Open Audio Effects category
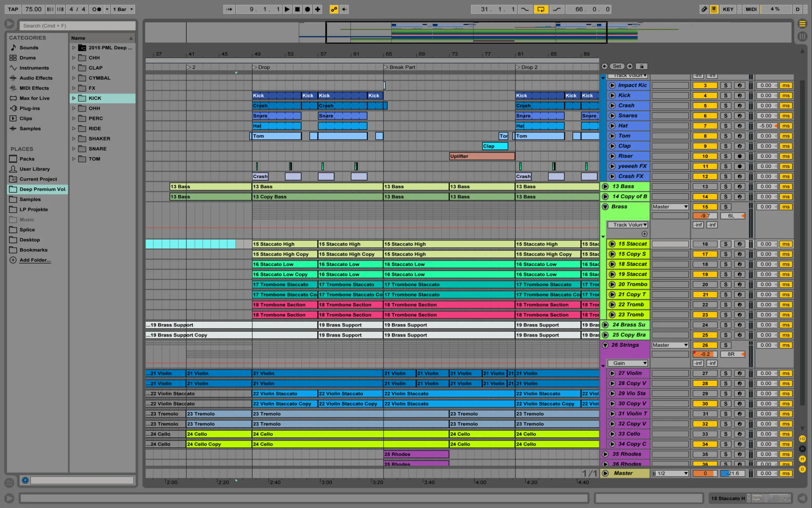This screenshot has width=812, height=508. click(36, 78)
